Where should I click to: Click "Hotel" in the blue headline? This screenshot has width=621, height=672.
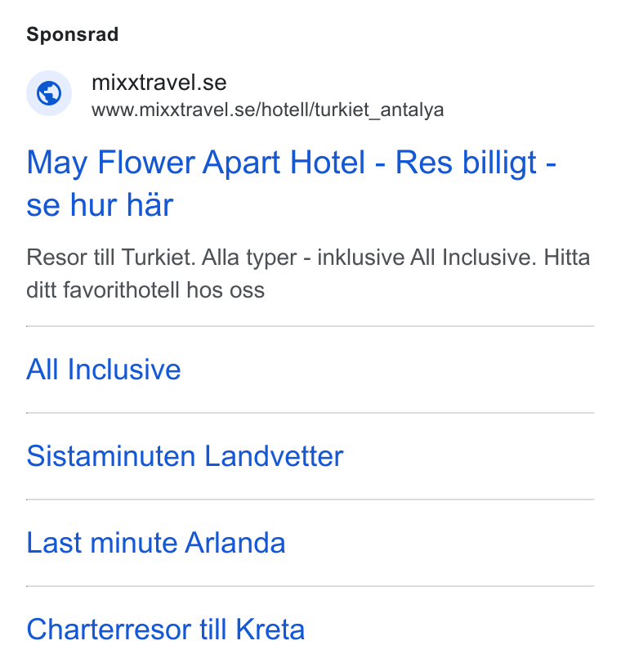(x=328, y=163)
